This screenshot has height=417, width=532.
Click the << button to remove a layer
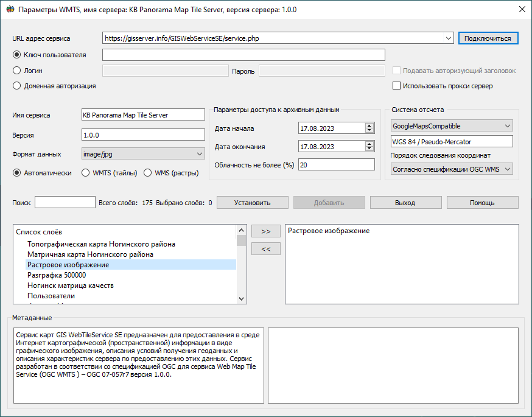pos(265,248)
